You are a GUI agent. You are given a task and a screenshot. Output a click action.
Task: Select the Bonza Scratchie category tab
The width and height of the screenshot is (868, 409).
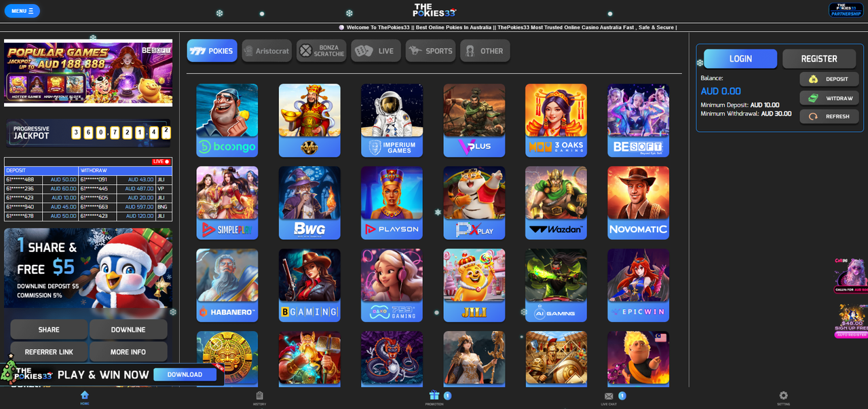point(322,51)
